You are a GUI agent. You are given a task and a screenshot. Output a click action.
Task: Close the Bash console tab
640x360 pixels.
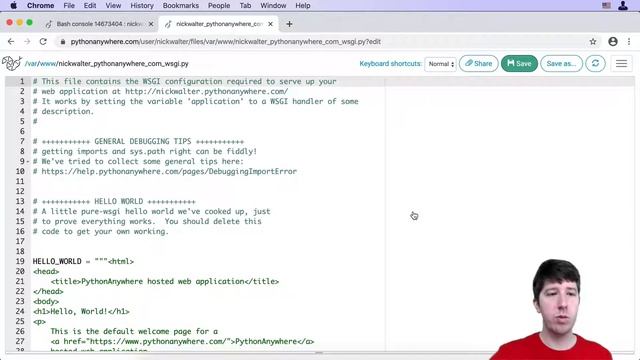point(151,24)
